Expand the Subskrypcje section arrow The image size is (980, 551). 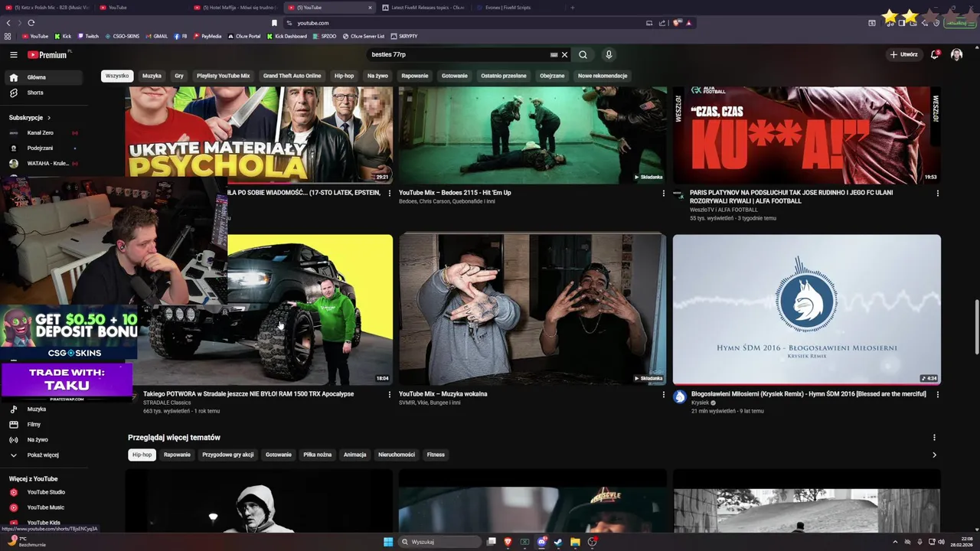[49, 118]
